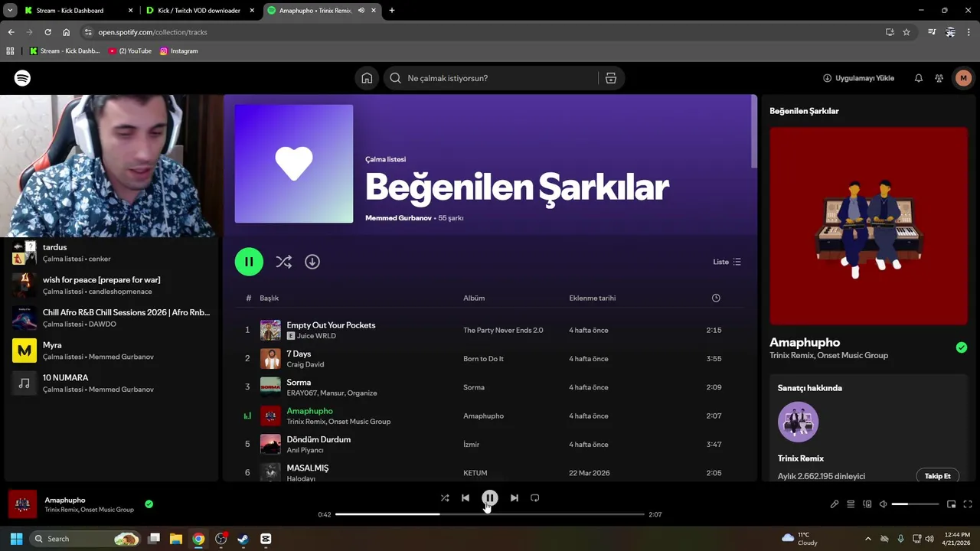980x551 pixels.
Task: Open Spotify home via logo
Action: click(x=22, y=78)
